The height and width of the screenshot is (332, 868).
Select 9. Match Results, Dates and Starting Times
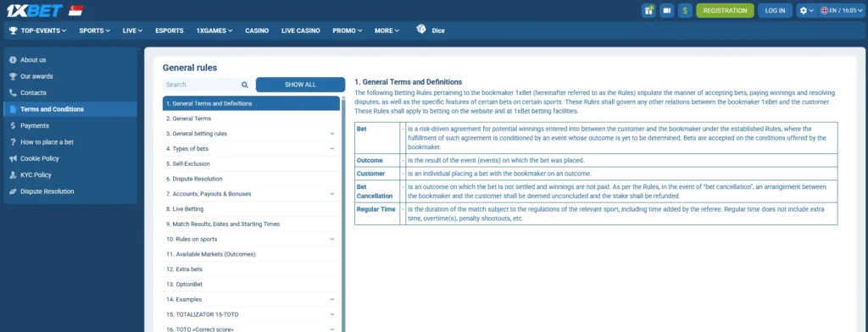[x=251, y=224]
